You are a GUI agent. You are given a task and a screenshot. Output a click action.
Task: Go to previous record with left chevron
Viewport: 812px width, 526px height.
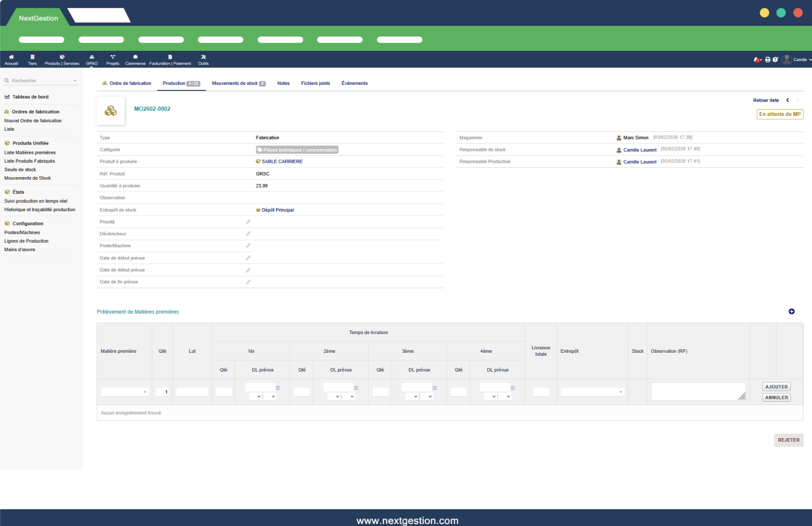tap(787, 100)
